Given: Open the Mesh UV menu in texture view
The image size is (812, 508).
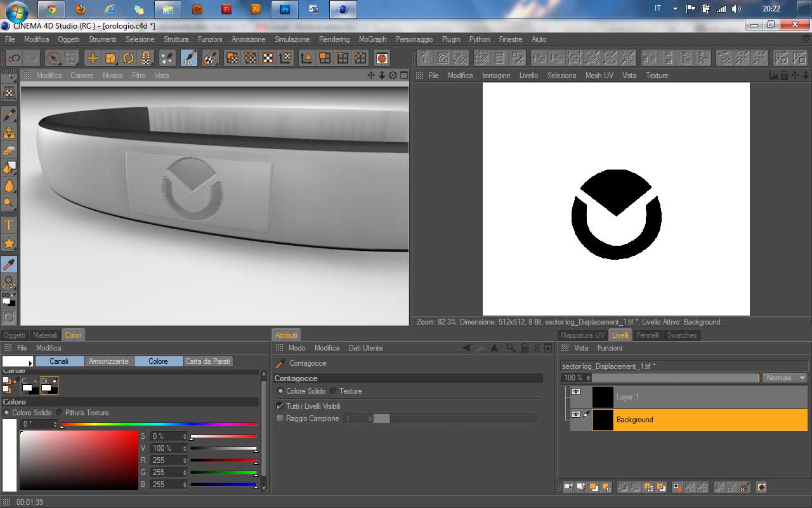Looking at the screenshot, I should 599,76.
